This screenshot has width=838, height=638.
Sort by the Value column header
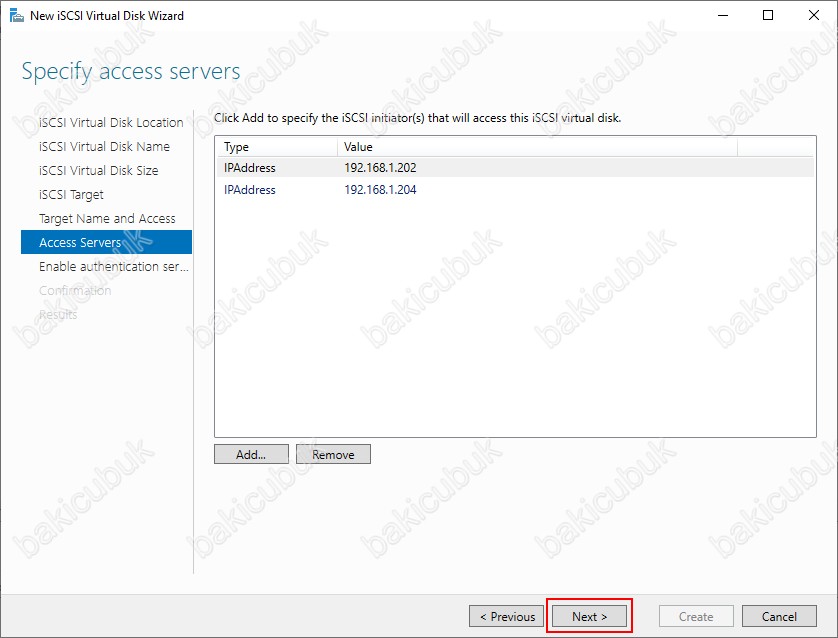coord(537,146)
